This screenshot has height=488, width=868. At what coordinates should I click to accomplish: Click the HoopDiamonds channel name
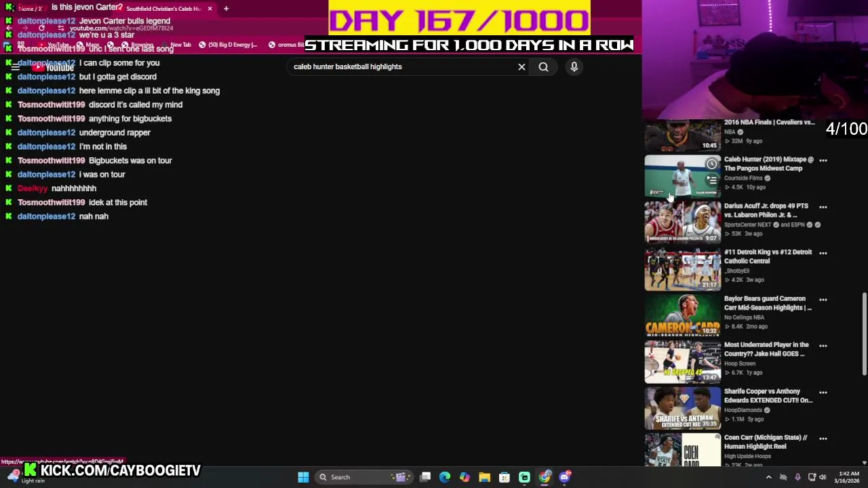[743, 410]
